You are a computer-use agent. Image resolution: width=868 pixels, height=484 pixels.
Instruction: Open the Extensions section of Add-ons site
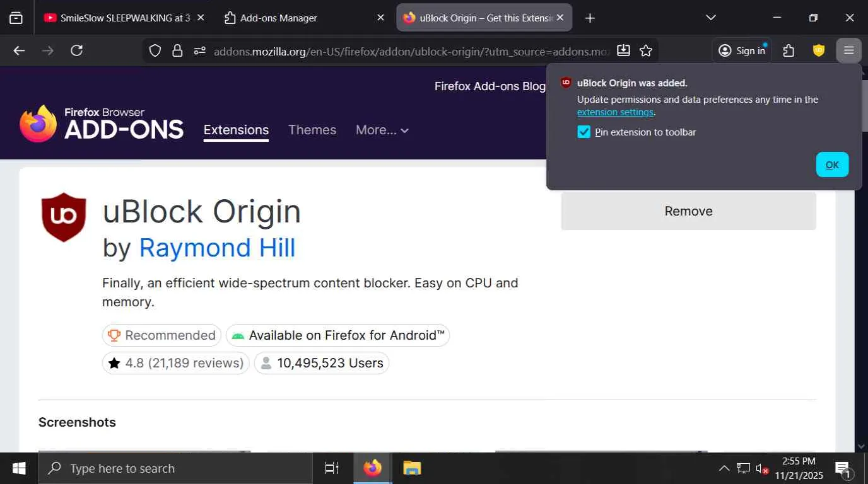click(236, 130)
